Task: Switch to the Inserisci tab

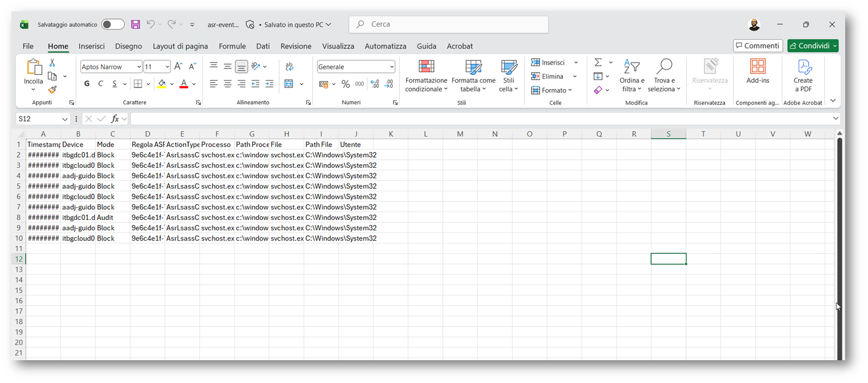Action: click(x=91, y=46)
